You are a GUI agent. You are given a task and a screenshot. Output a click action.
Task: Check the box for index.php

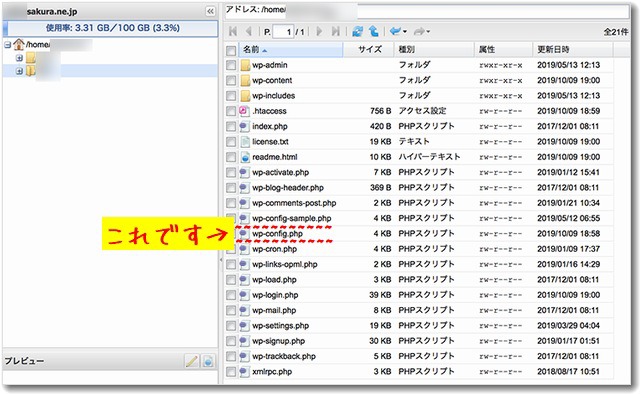[x=231, y=127]
